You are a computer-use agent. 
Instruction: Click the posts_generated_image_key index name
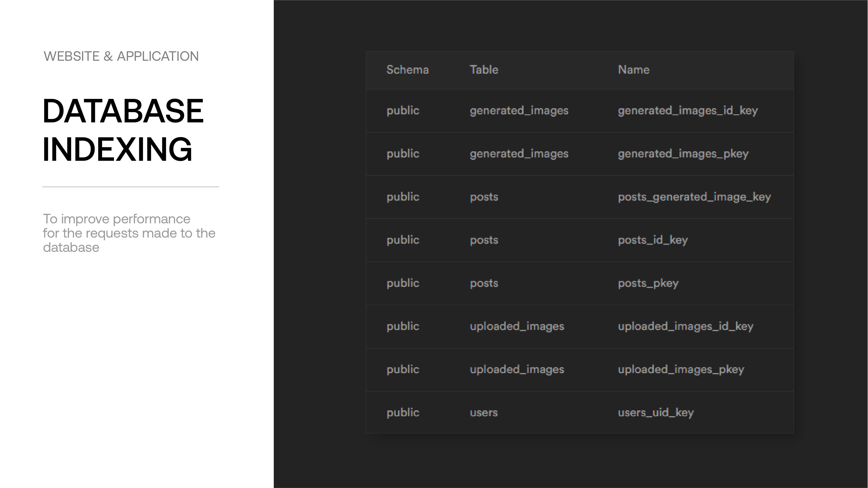[x=694, y=197]
